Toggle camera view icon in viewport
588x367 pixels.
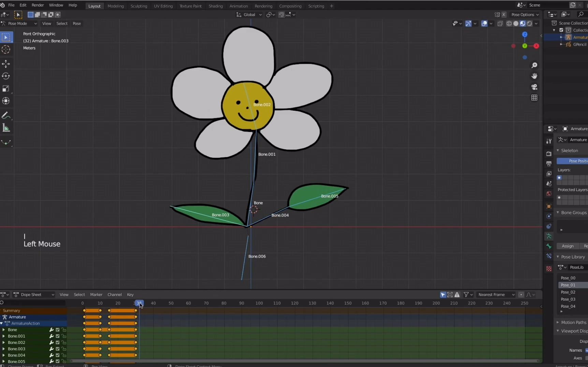534,87
